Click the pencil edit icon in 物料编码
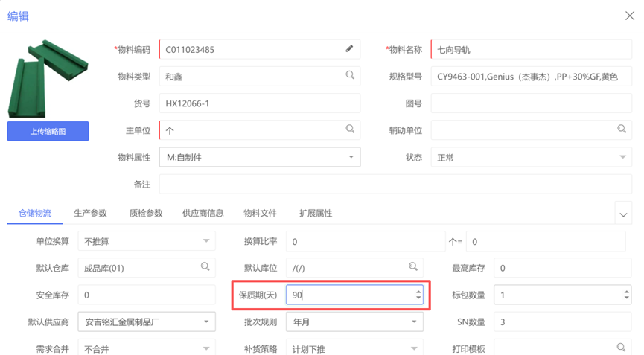The image size is (644, 355). coord(349,49)
